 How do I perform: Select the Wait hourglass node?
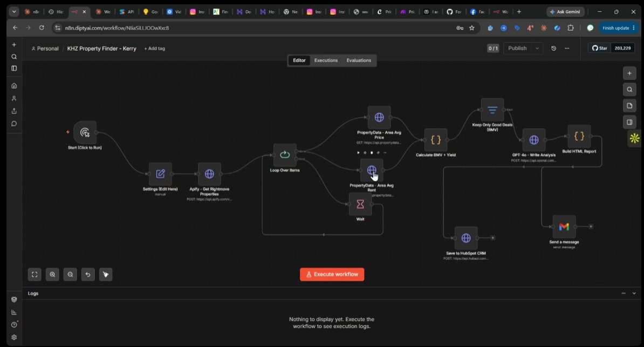click(360, 204)
